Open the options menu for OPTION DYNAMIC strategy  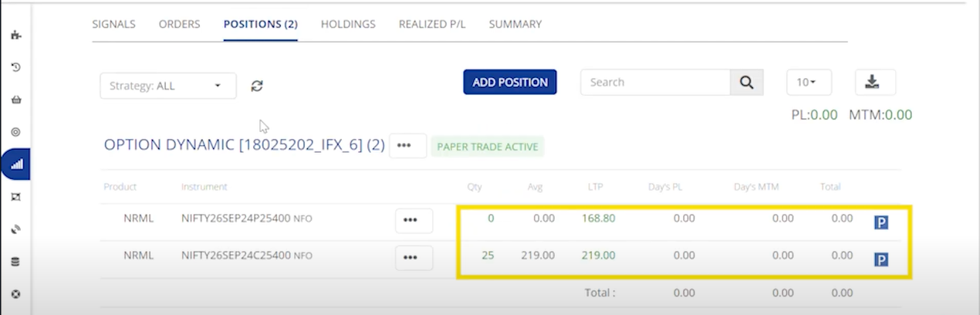pos(407,145)
